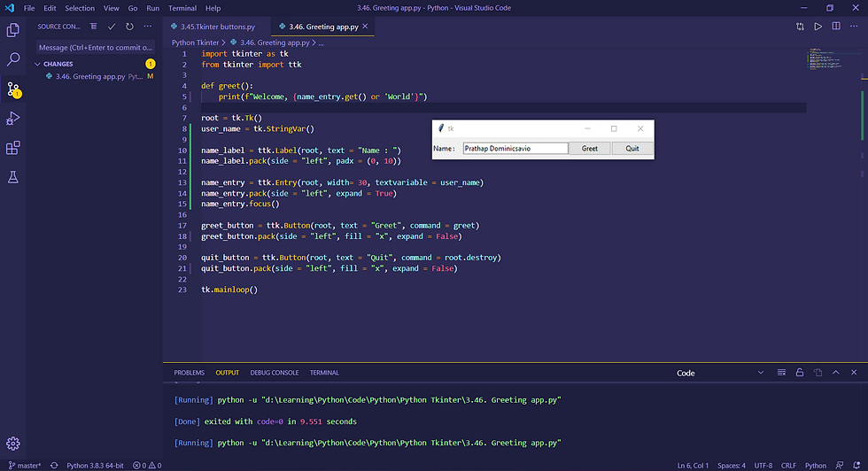The width and height of the screenshot is (868, 471).
Task: Click the Greet button in tk window
Action: click(590, 149)
